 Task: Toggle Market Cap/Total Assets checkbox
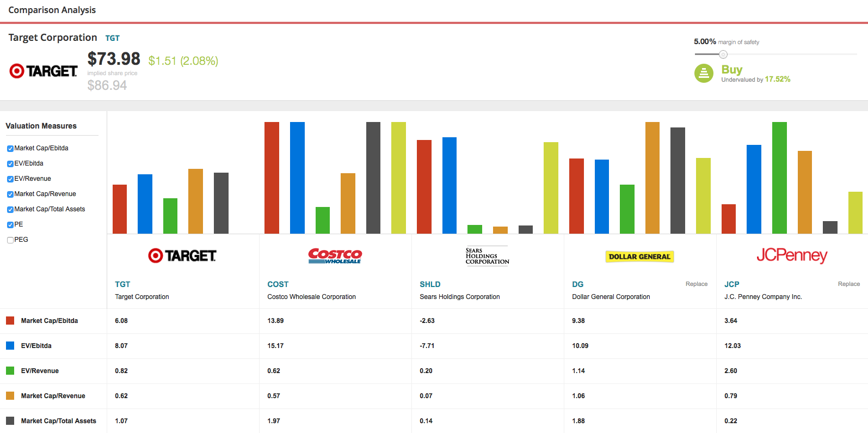tap(10, 210)
